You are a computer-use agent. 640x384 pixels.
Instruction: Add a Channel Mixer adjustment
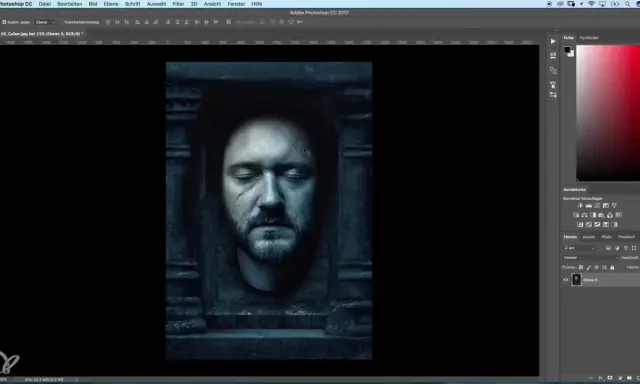coord(610,215)
